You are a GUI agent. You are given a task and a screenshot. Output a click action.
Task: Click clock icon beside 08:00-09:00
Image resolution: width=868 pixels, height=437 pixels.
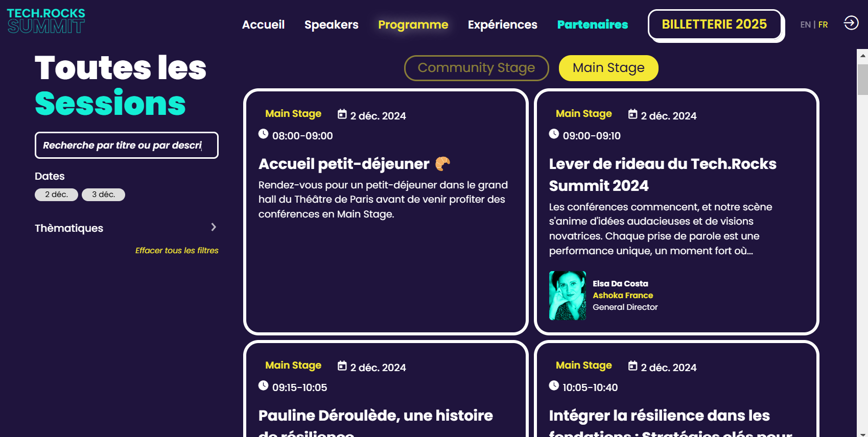point(263,134)
